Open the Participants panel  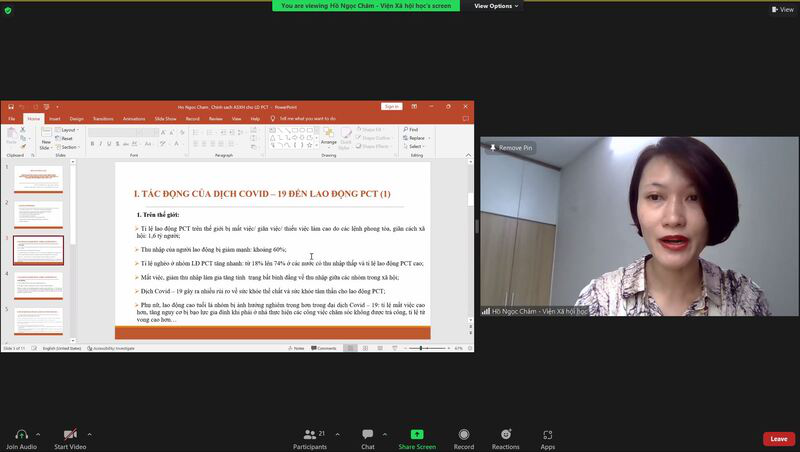(x=309, y=435)
